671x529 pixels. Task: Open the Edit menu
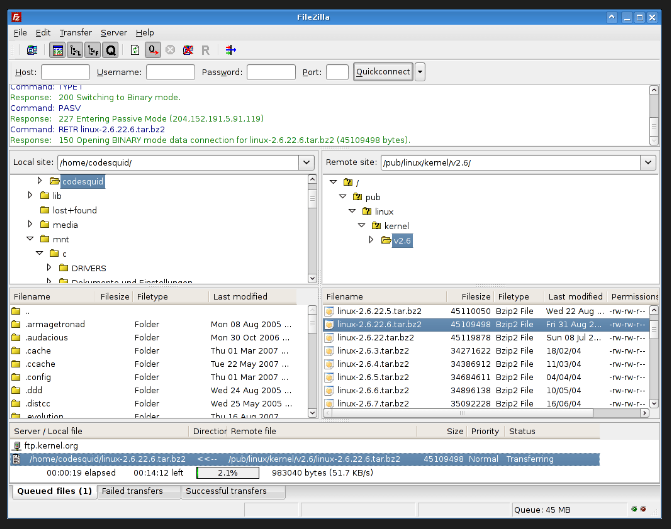coord(43,33)
